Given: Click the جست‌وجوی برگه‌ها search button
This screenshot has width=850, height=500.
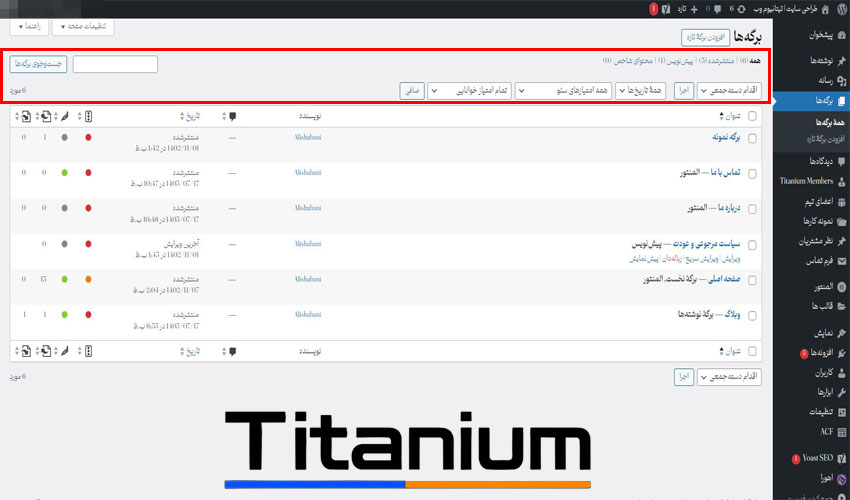Looking at the screenshot, I should (38, 64).
